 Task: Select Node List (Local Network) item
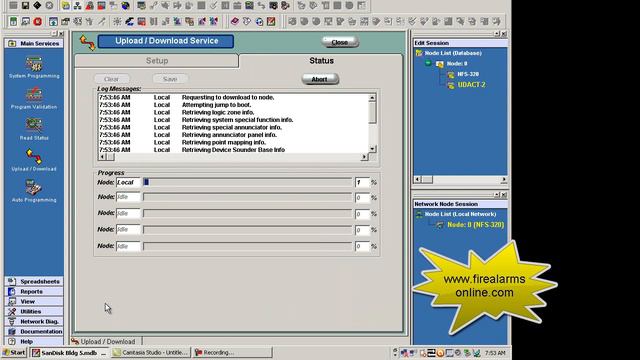click(x=460, y=214)
